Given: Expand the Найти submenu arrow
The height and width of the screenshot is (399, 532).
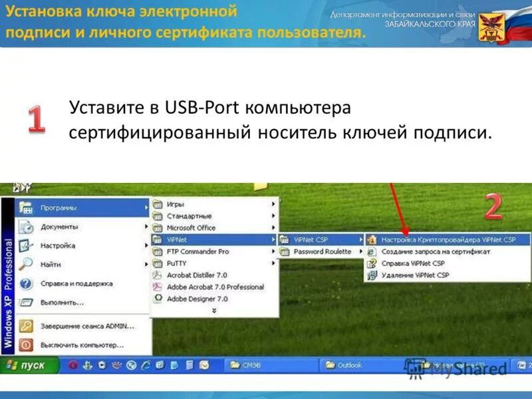Looking at the screenshot, I should tap(146, 264).
